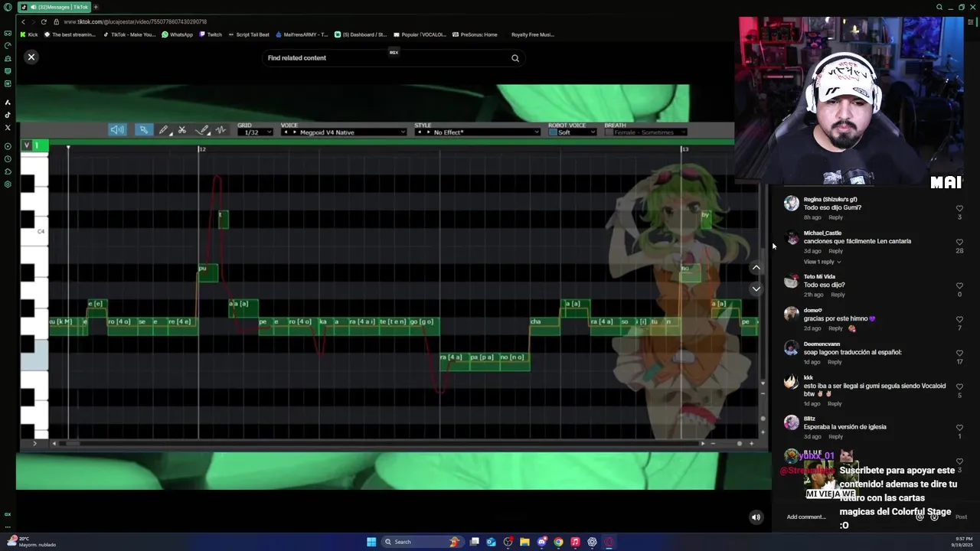Open Google Chrome from taskbar
Image resolution: width=980 pixels, height=551 pixels.
[558, 542]
